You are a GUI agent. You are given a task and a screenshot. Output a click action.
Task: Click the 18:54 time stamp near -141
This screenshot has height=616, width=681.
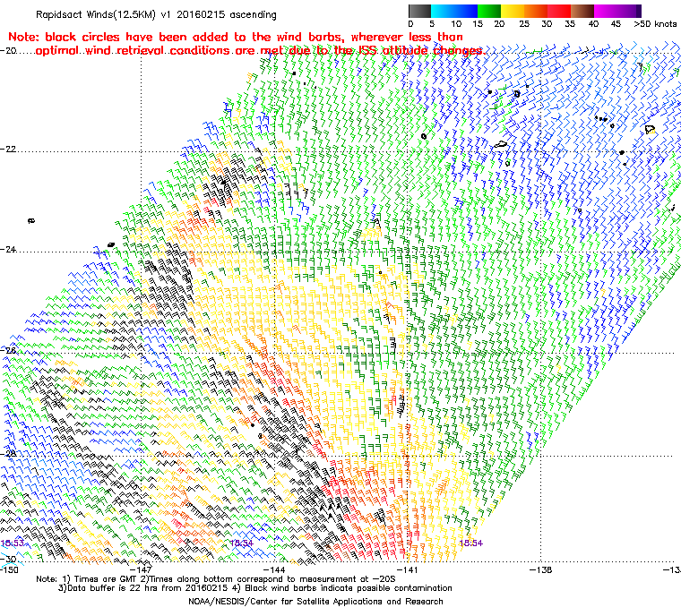coord(470,543)
